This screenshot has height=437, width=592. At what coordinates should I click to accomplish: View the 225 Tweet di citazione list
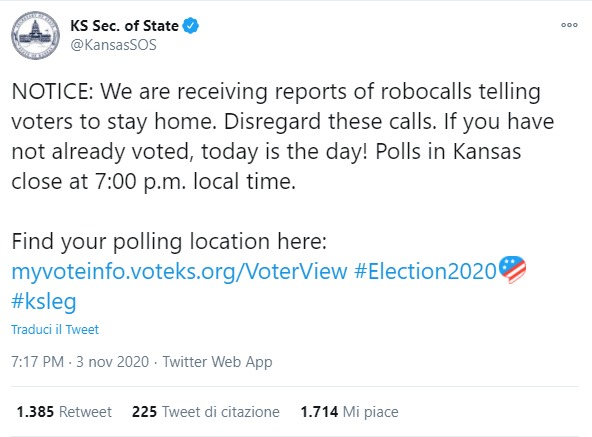click(x=206, y=412)
